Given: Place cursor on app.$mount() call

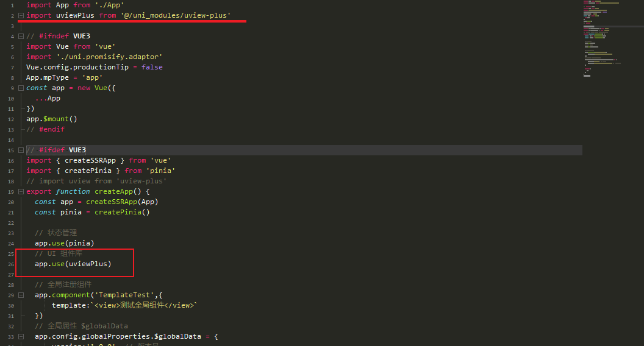Looking at the screenshot, I should pos(52,119).
